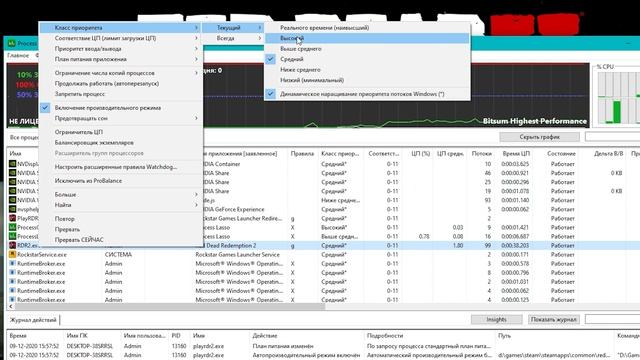Sort by Состояние column header
640x360 pixels.
[x=561, y=154]
